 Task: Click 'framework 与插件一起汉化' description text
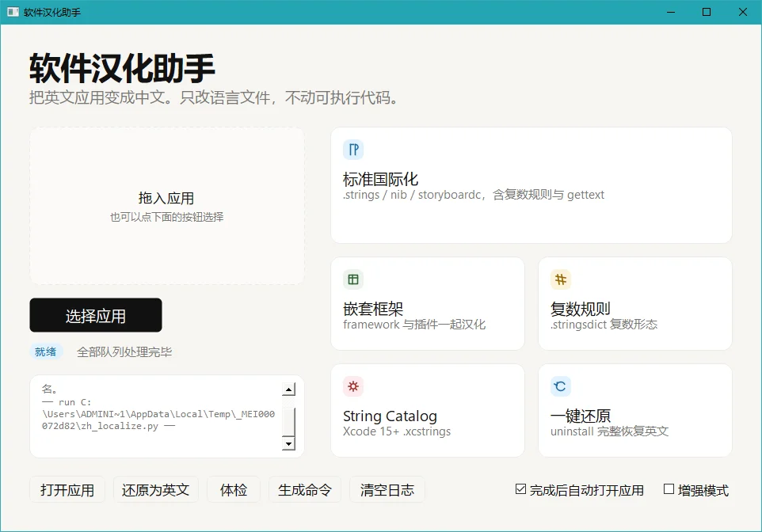pos(414,325)
